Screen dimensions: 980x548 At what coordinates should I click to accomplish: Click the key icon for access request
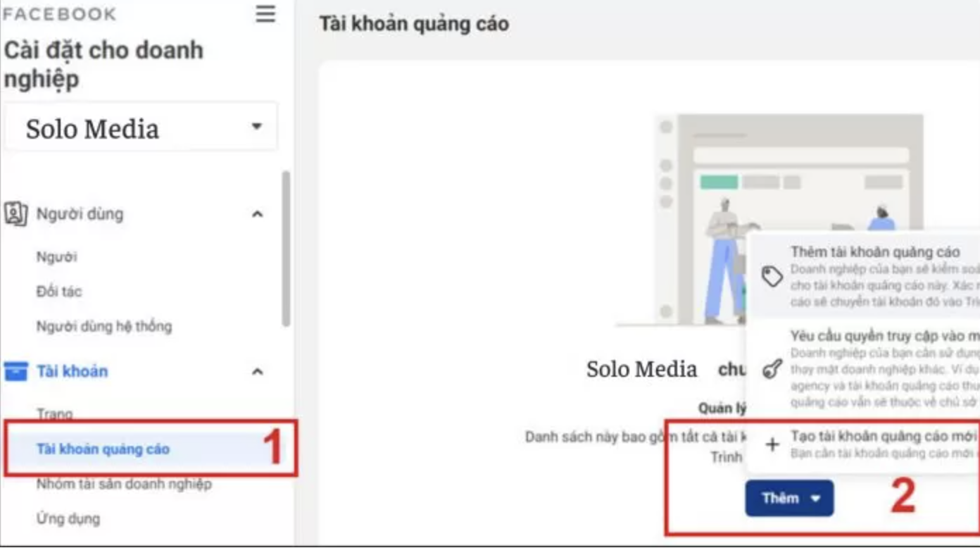772,368
